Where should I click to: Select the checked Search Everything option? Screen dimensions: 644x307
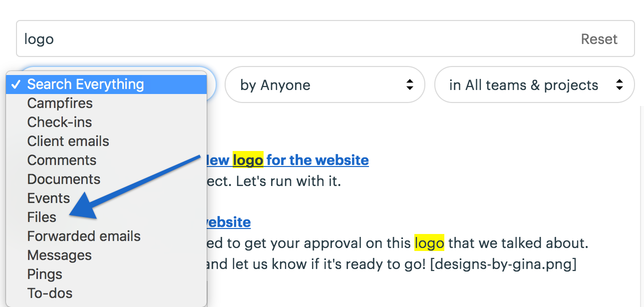click(85, 84)
